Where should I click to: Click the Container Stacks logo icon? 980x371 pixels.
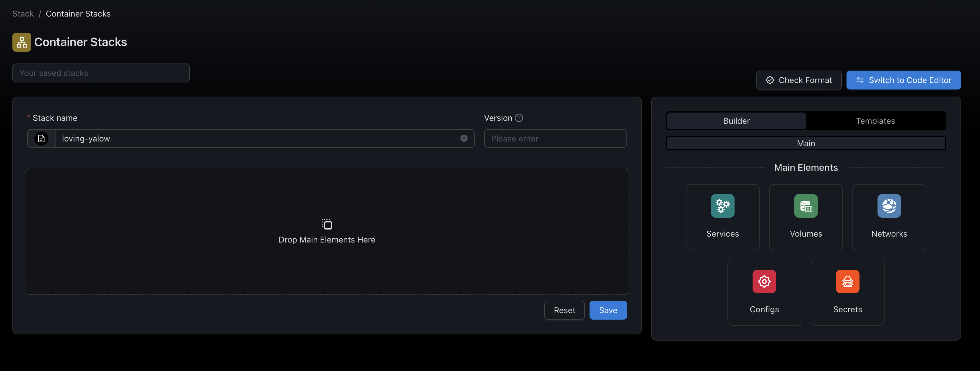pos(22,42)
